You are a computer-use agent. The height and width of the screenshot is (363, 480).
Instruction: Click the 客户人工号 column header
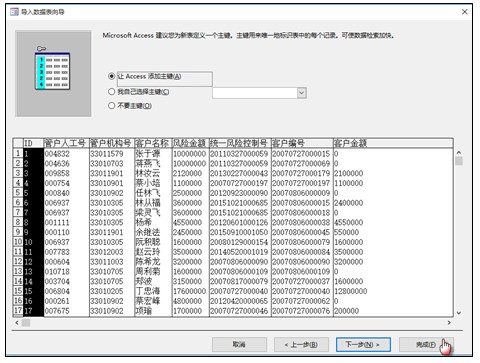tap(66, 143)
